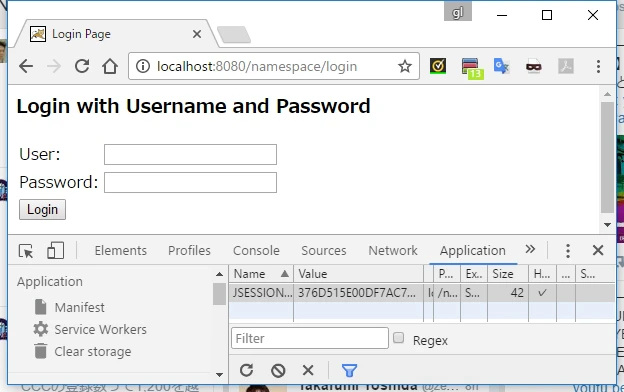Open the Google Translate extension
The width and height of the screenshot is (624, 392).
[x=501, y=66]
